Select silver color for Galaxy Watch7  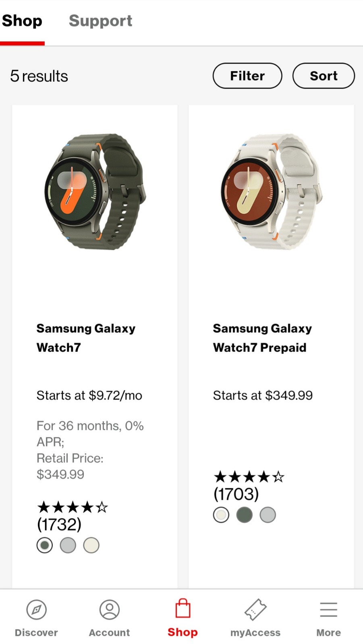pos(68,545)
